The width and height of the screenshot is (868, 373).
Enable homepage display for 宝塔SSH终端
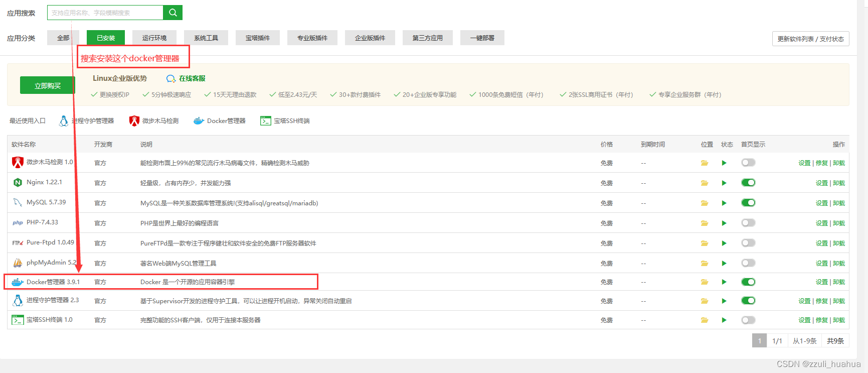pos(748,320)
